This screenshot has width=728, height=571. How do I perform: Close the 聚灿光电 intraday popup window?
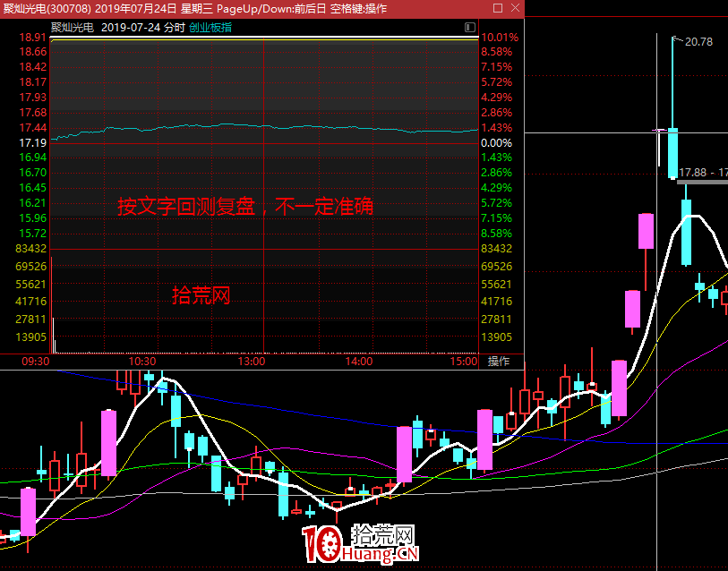(515, 8)
